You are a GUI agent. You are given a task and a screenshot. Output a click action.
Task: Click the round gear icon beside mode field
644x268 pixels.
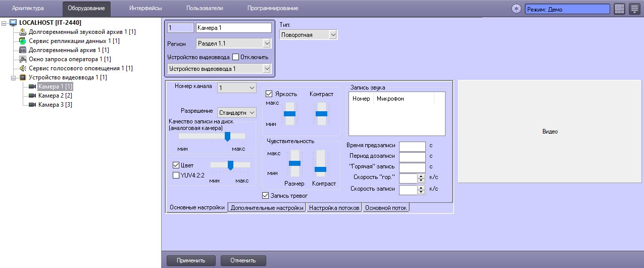[516, 9]
